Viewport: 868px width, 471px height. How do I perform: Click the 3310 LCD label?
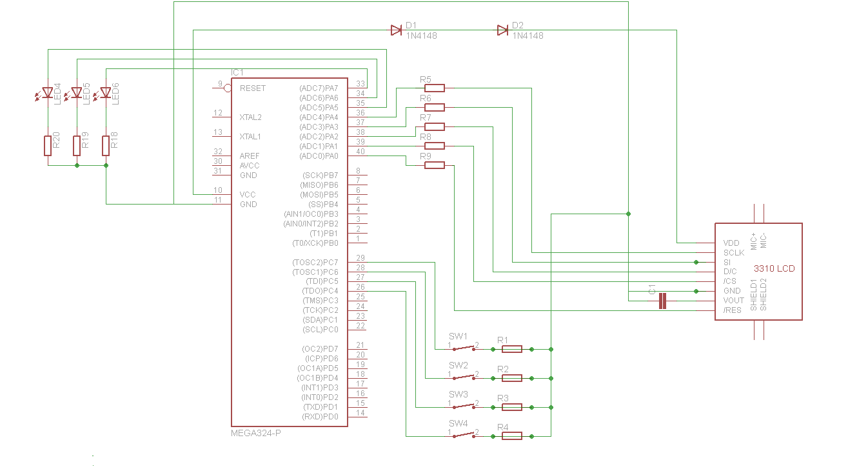pyautogui.click(x=774, y=268)
